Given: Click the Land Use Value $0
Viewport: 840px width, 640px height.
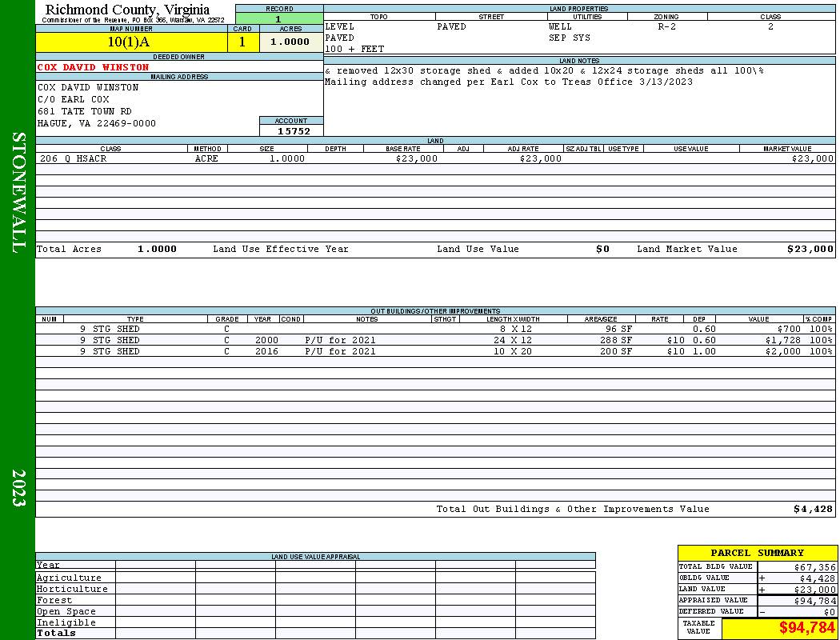Looking at the screenshot, I should pos(602,249).
